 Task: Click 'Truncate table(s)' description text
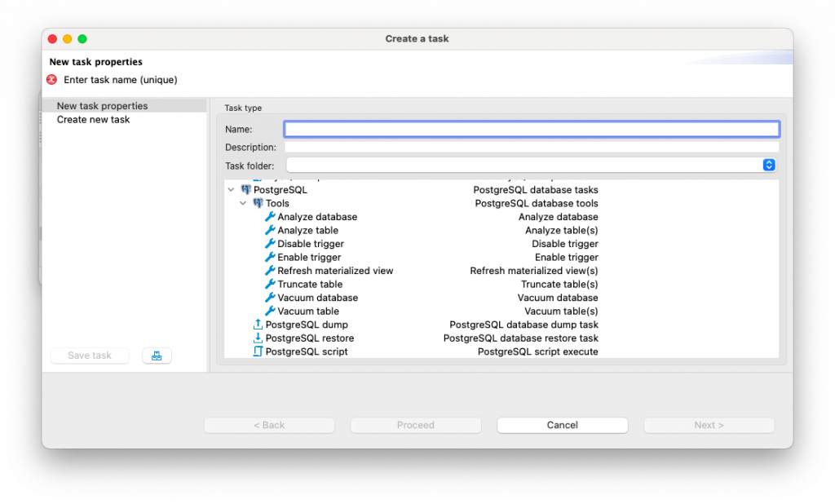click(x=559, y=284)
